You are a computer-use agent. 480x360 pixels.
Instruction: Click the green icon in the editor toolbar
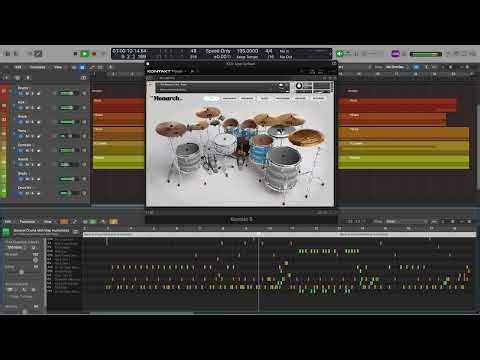click(93, 221)
